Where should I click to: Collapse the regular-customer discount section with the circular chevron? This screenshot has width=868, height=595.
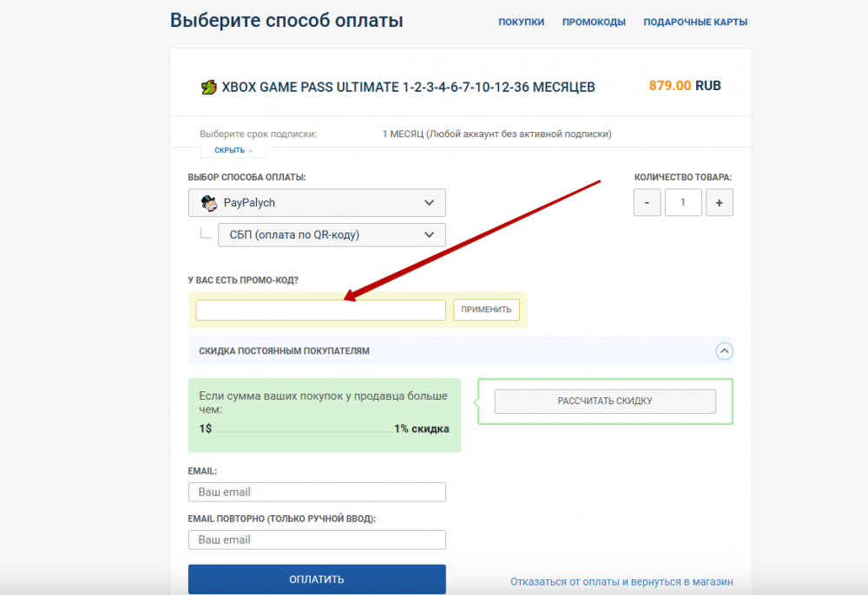(x=724, y=351)
